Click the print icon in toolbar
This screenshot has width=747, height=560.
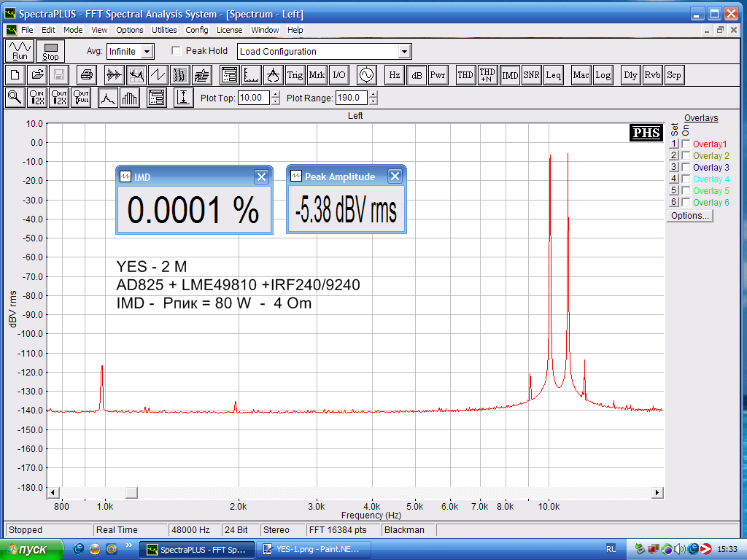pyautogui.click(x=86, y=74)
